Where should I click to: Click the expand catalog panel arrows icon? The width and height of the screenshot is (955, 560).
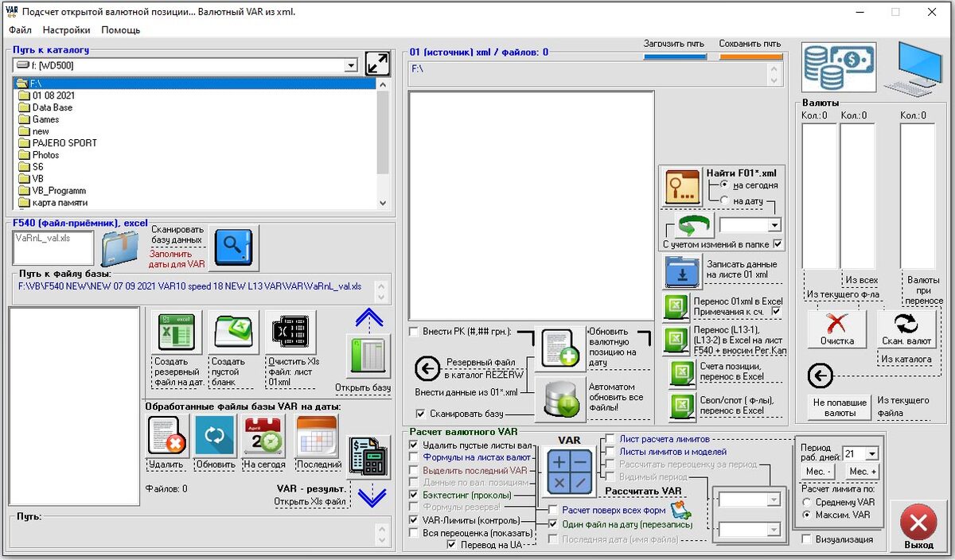[377, 64]
